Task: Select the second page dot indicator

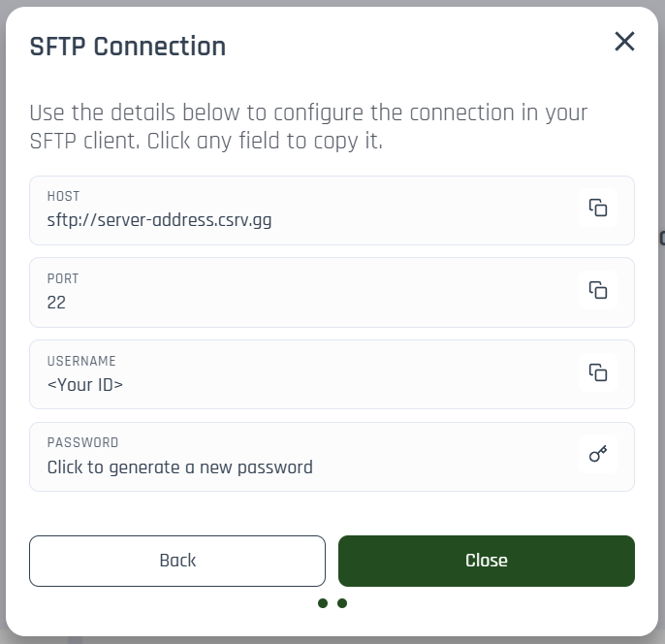Action: [x=342, y=603]
